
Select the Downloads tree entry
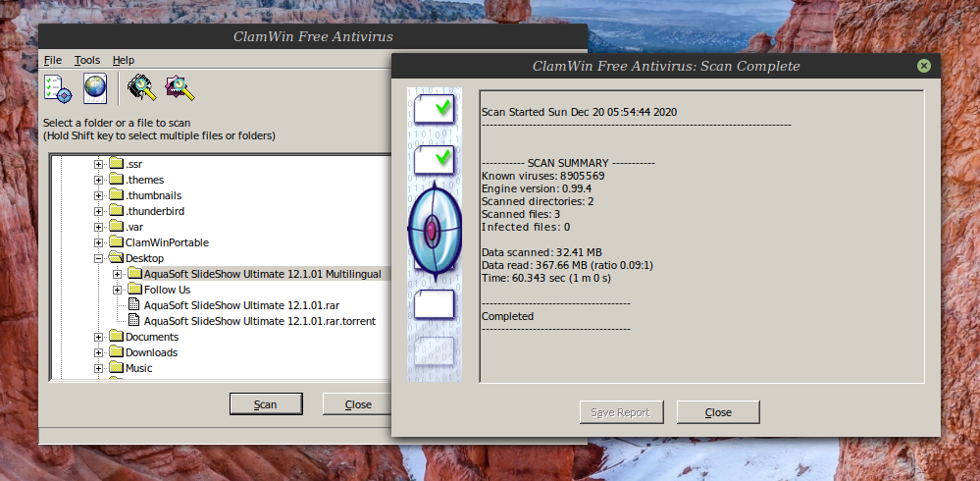tap(151, 352)
